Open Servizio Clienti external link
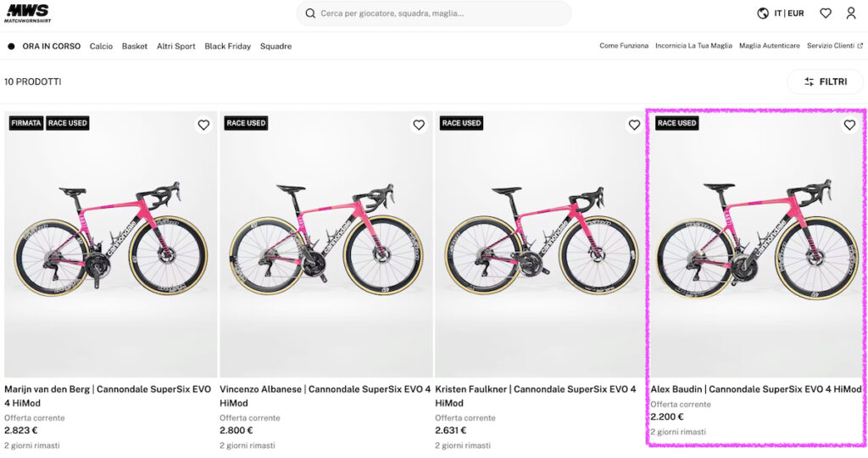Screen dimensions: 868x458 click(x=834, y=46)
